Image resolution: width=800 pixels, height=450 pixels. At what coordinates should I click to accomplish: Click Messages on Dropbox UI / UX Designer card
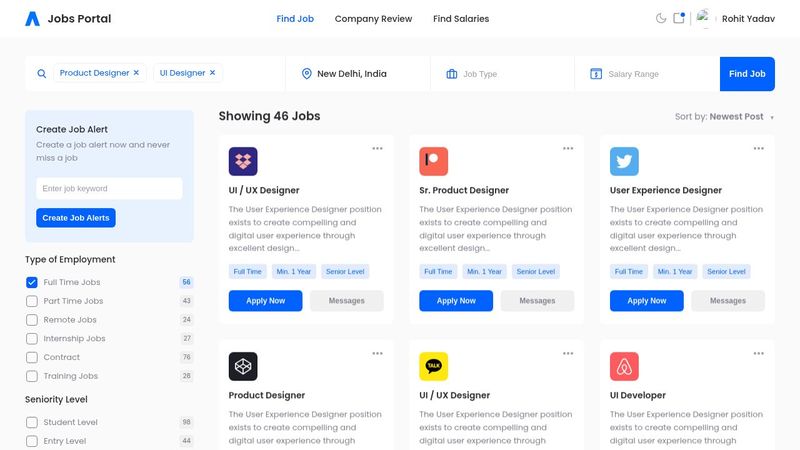click(346, 301)
